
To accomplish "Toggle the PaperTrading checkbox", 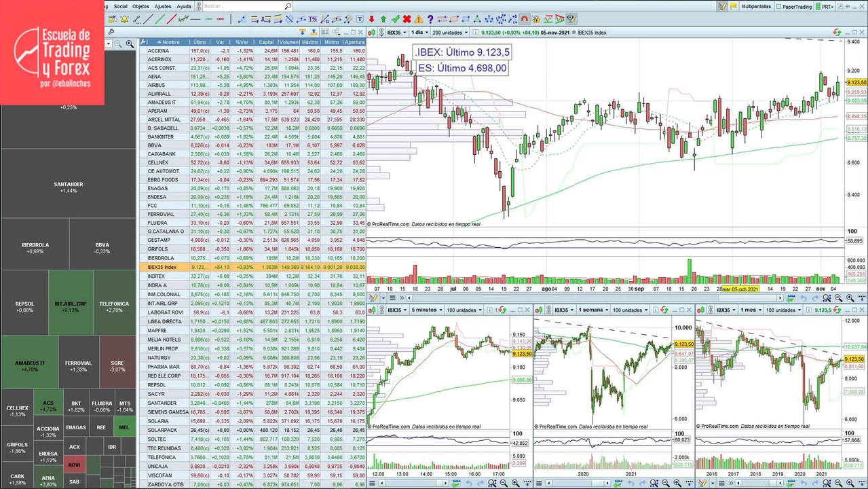I will (x=779, y=6).
